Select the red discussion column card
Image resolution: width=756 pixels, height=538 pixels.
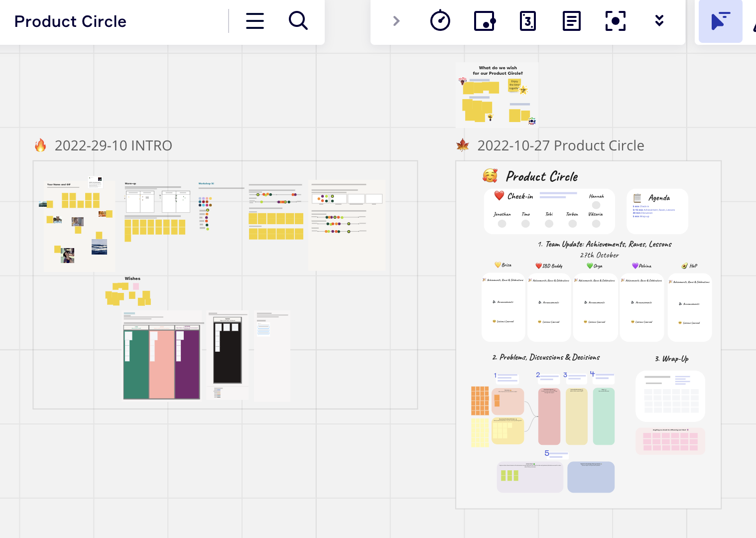point(549,416)
